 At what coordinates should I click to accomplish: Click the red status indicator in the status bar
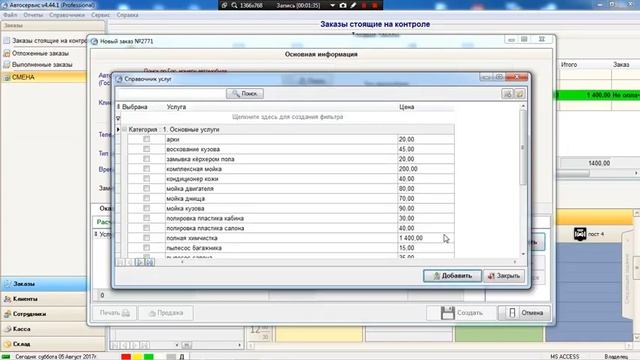(x=126, y=357)
